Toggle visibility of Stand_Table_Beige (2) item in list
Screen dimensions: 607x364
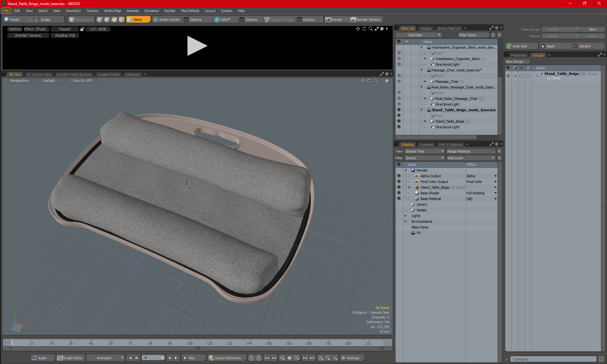399,121
